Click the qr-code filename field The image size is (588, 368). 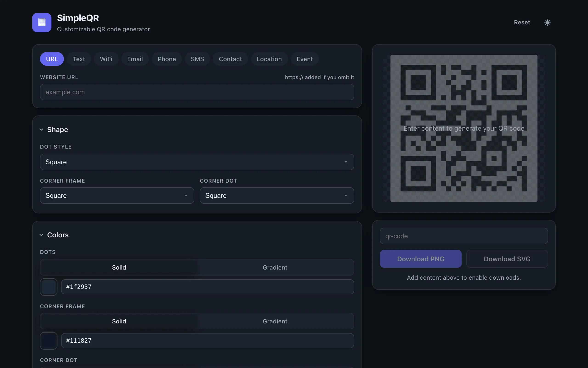pos(464,236)
